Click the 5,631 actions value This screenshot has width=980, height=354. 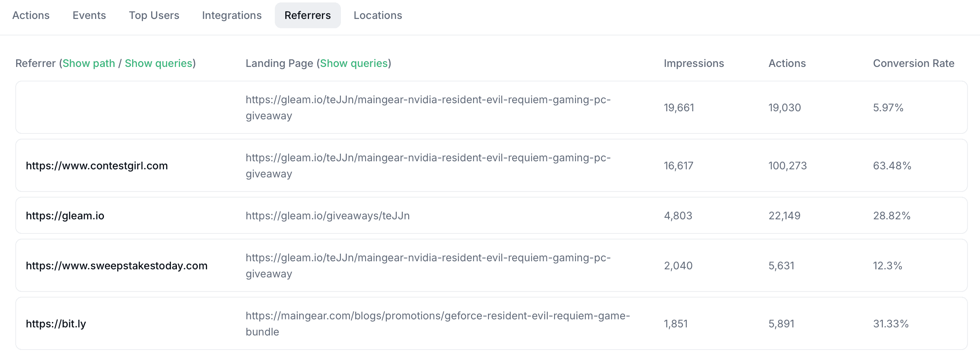[781, 266]
